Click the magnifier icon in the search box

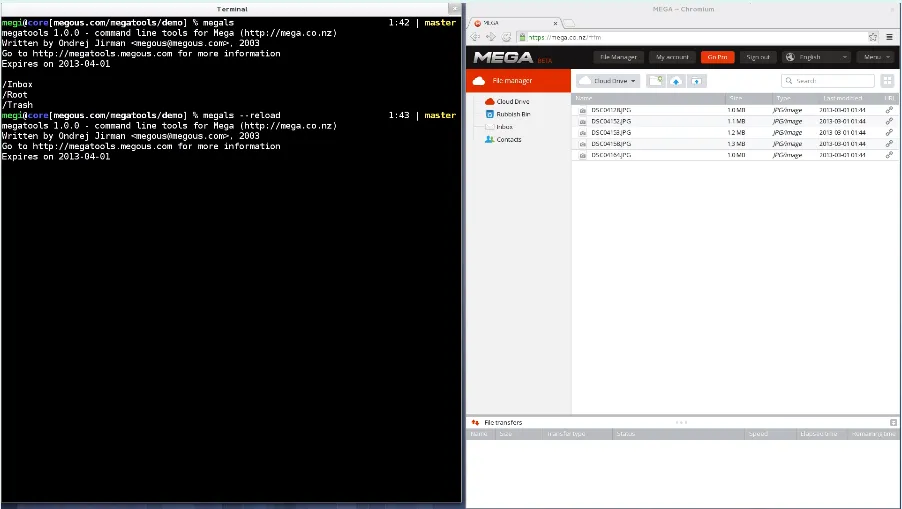(x=789, y=81)
